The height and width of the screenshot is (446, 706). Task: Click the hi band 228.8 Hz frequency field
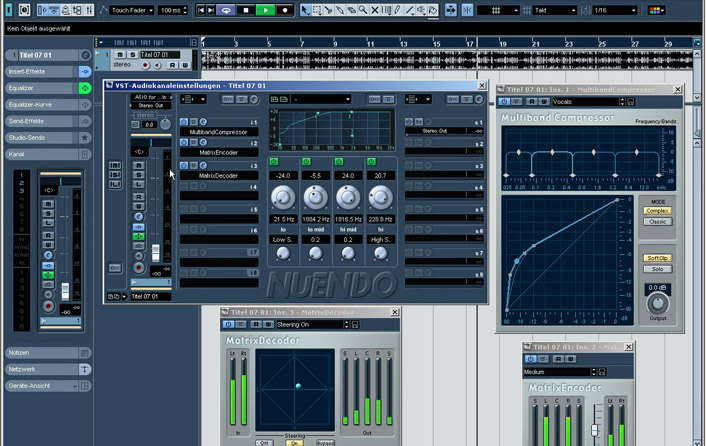(380, 219)
